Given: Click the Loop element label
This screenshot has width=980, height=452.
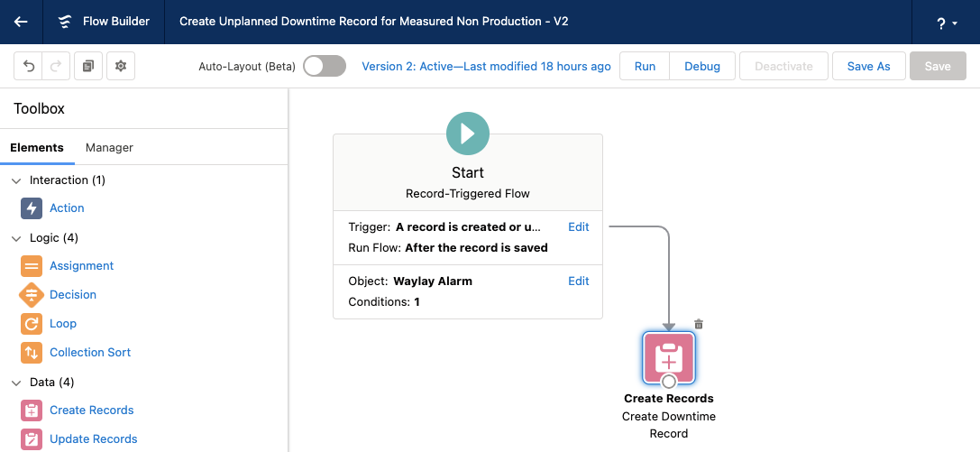Looking at the screenshot, I should 63,324.
